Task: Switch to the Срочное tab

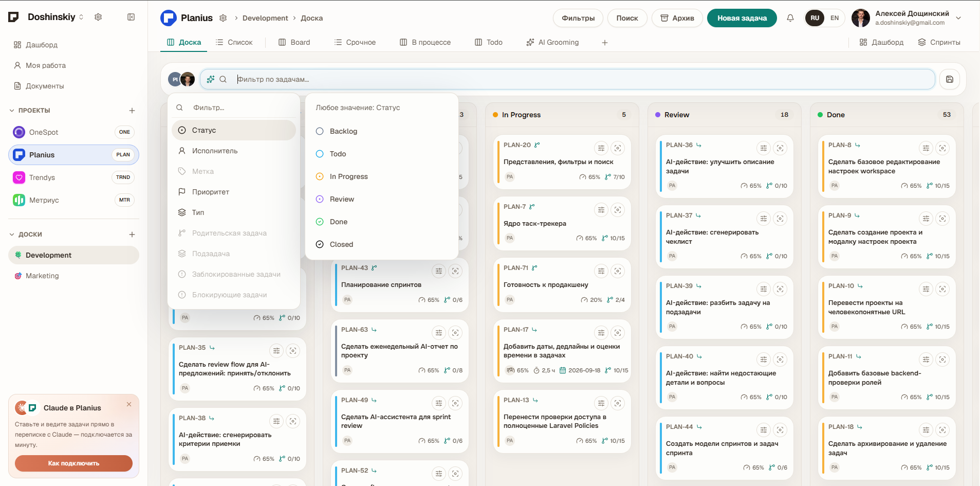Action: coord(355,42)
